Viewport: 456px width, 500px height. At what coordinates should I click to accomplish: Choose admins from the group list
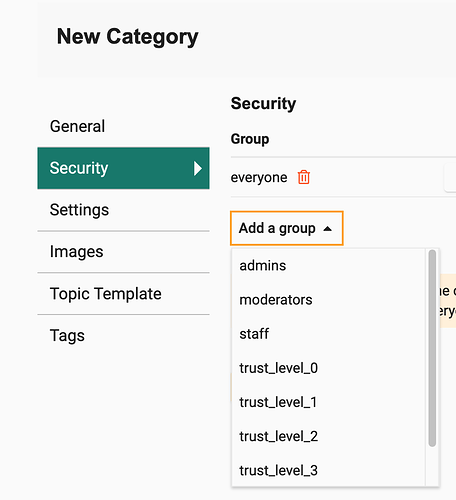328,266
